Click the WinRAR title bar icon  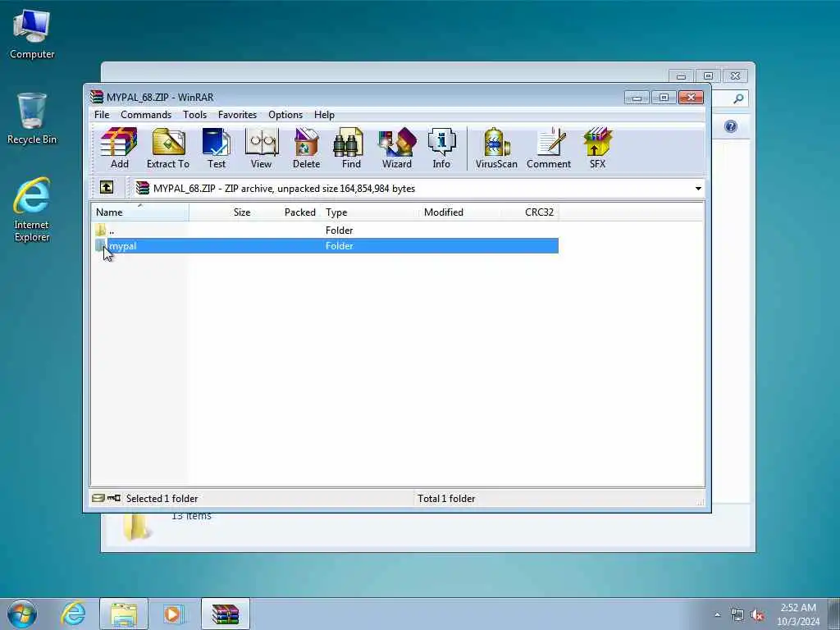click(x=97, y=97)
